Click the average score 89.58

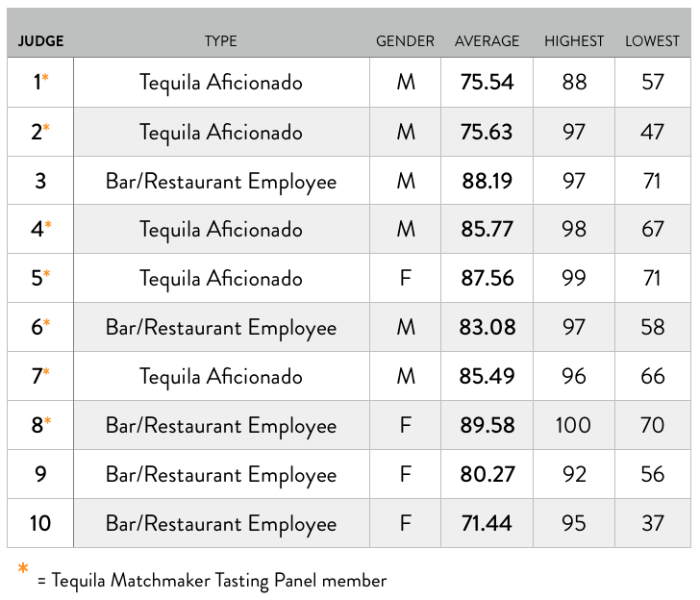coord(487,425)
